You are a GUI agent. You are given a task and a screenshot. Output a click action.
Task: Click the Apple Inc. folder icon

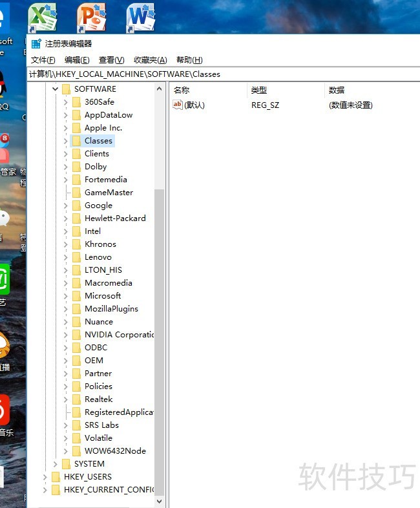[76, 128]
